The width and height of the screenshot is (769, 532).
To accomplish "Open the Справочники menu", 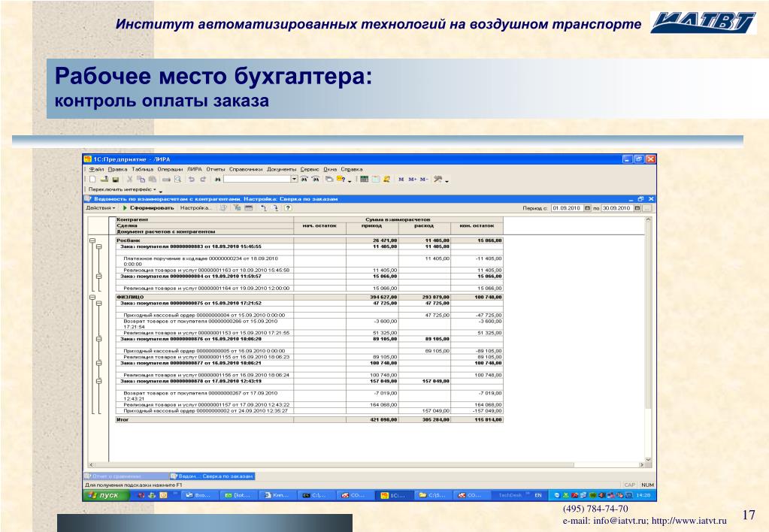I will 246,169.
